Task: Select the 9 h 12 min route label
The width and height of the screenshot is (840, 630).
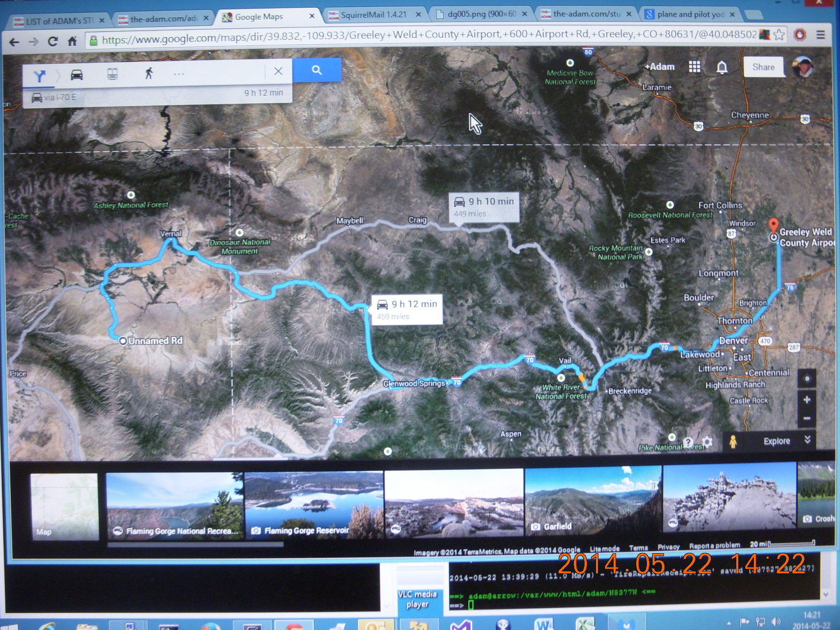Action: click(x=407, y=309)
